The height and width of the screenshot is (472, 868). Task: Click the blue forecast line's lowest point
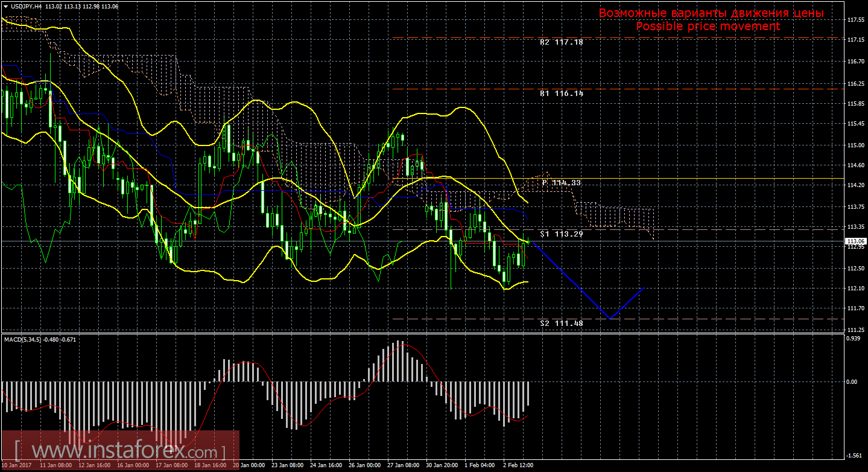(610, 318)
